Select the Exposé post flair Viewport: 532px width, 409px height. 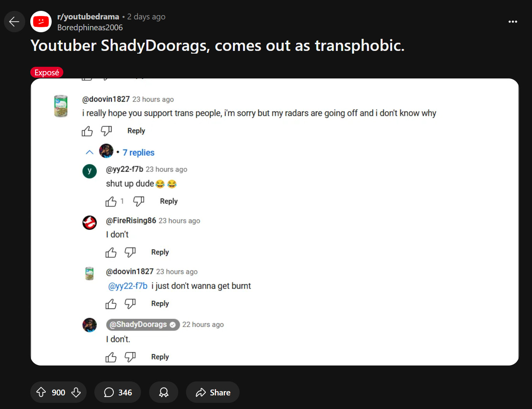pos(47,73)
